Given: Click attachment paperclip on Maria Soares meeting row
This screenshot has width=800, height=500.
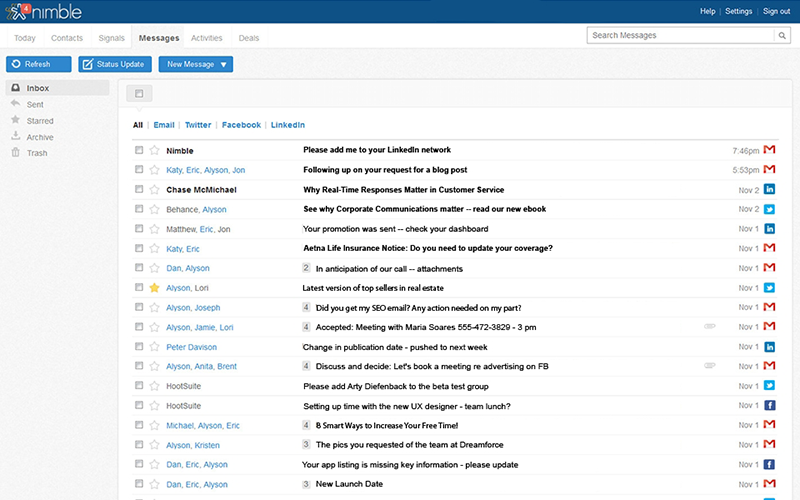Looking at the screenshot, I should 709,327.
